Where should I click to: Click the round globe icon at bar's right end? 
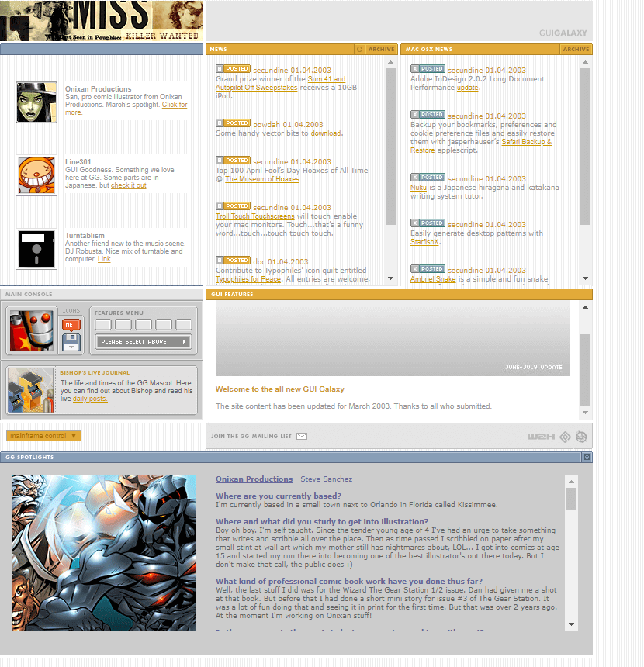coord(581,437)
